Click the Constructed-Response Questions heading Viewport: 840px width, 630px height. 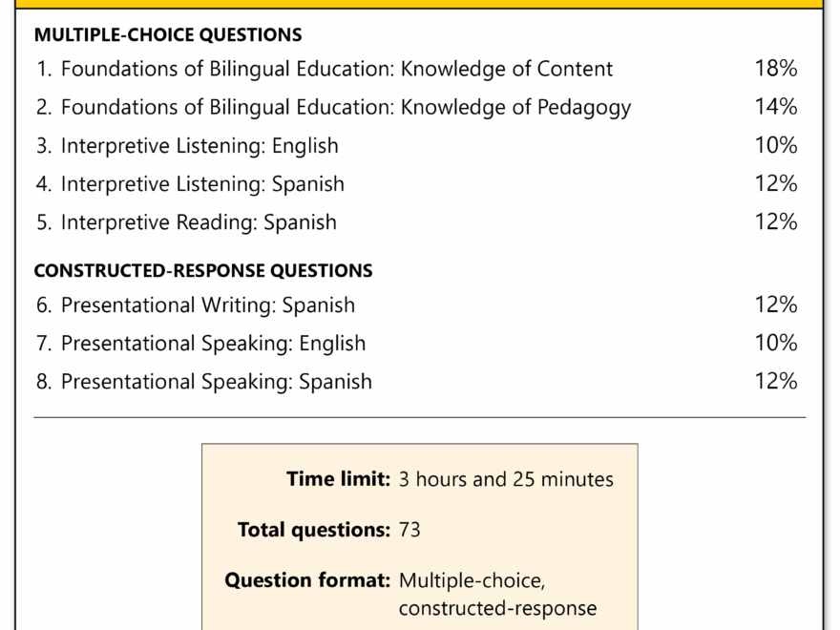pyautogui.click(x=203, y=271)
